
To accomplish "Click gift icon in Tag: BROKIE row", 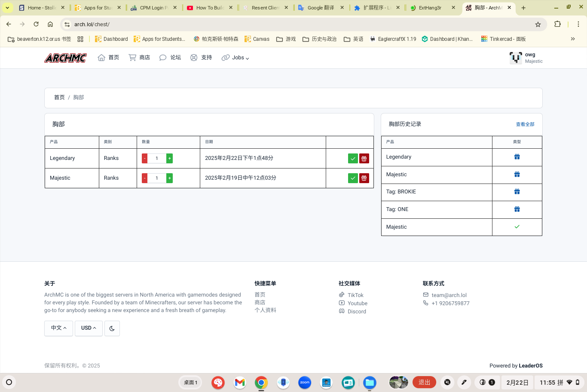I will 517,192.
